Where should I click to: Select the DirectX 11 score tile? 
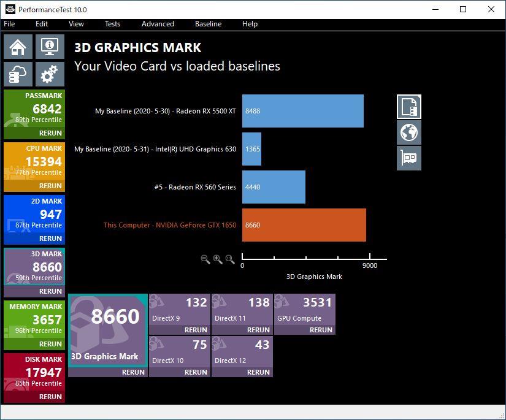[242, 310]
